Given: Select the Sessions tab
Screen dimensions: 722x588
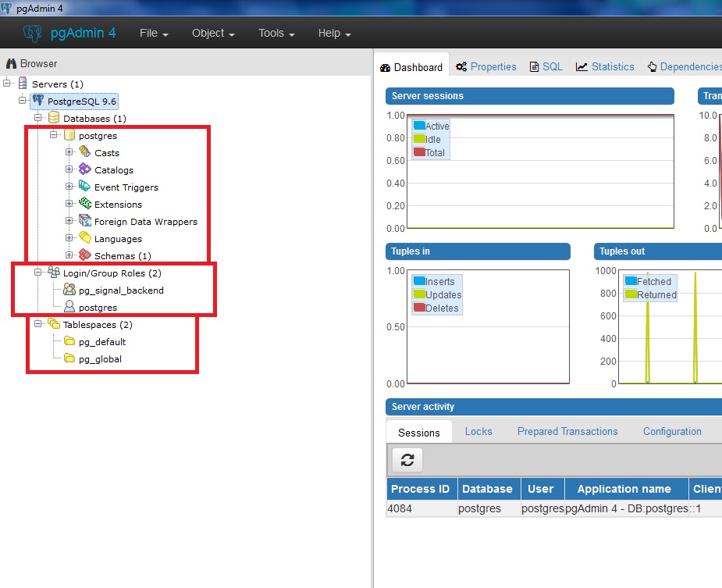Looking at the screenshot, I should [x=419, y=433].
